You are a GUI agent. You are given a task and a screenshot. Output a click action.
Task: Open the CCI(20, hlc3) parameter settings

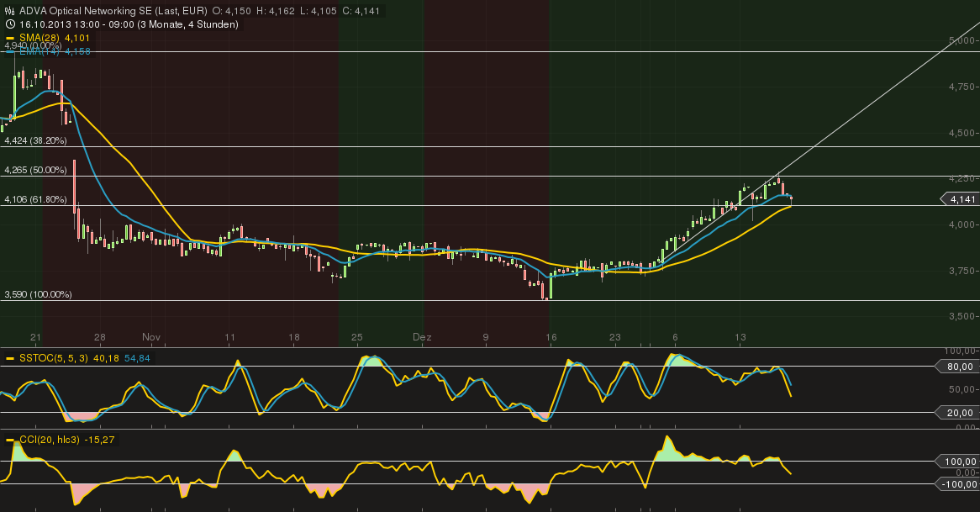[48, 439]
